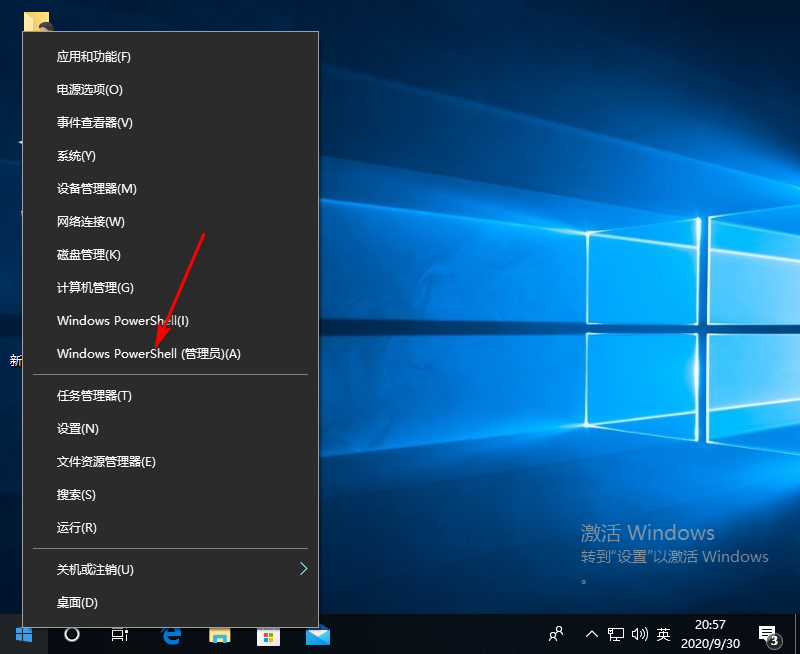Open 设置 from the context menu
Viewport: 800px width, 654px height.
76,428
